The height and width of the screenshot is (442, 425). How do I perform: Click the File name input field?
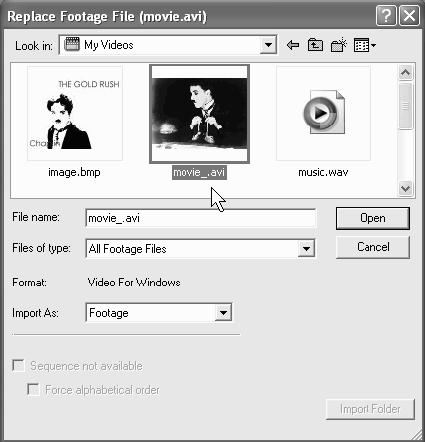[x=201, y=218]
